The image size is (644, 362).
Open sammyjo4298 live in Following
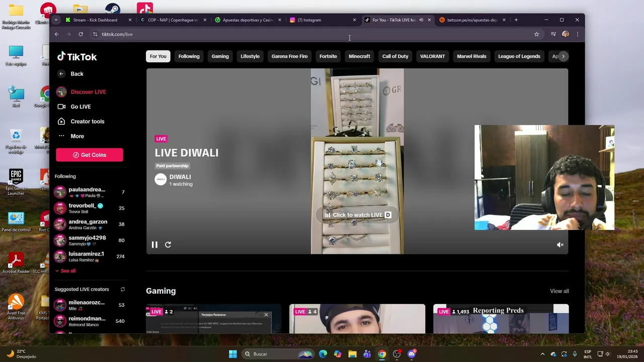pyautogui.click(x=90, y=240)
